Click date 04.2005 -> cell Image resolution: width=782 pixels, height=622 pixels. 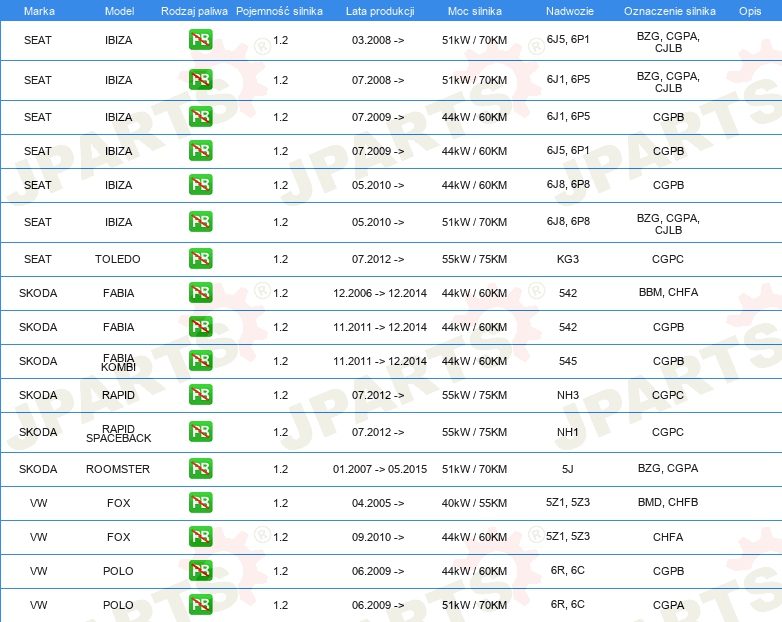(378, 503)
